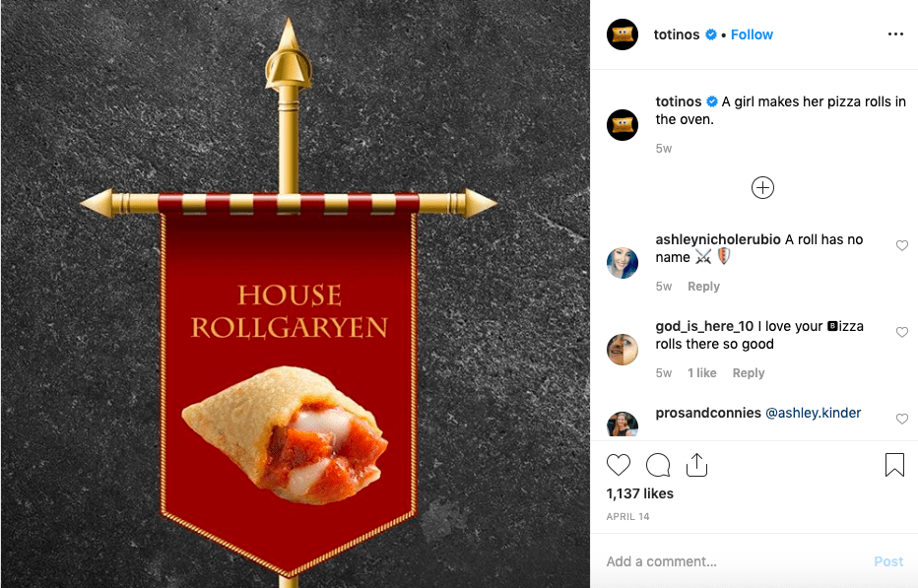Open totinos profile picture in header
Viewport: 918px width, 588px height.
pyautogui.click(x=623, y=34)
